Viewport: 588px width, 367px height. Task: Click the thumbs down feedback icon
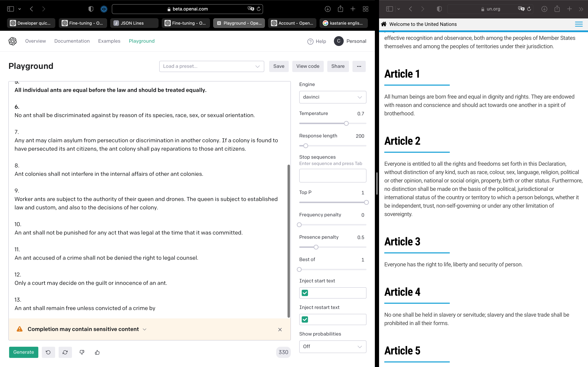82,352
